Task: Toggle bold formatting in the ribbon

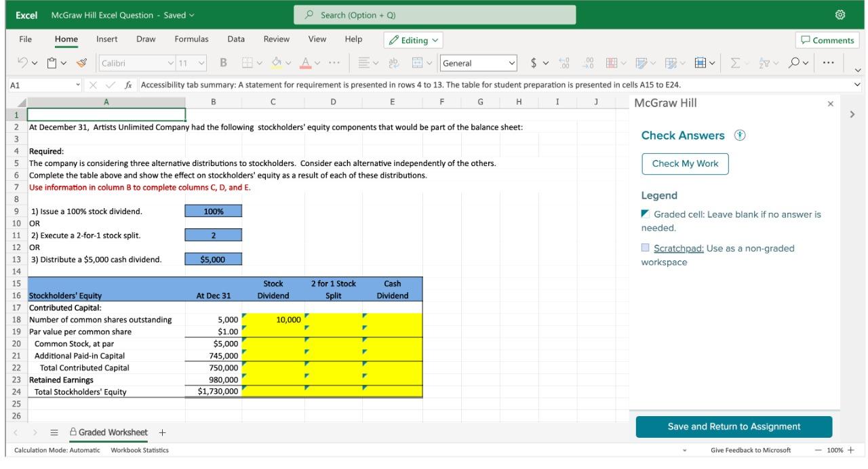Action: pos(222,64)
